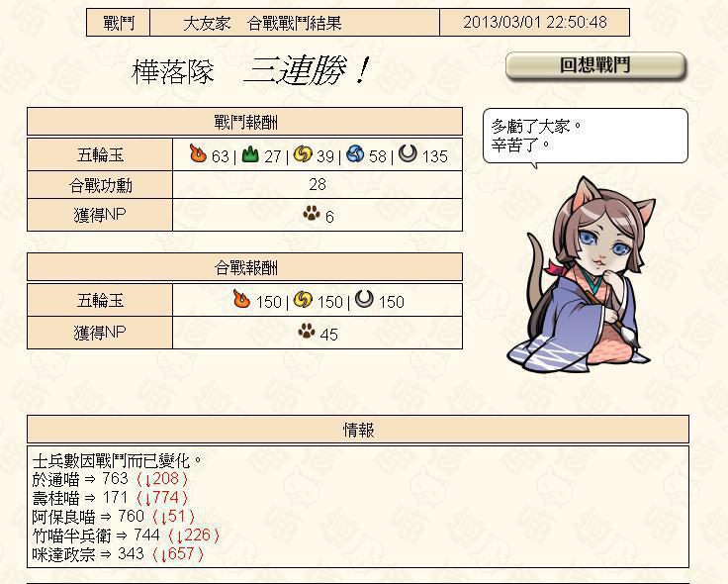Click the gray void orb icon showing 135
728x584 pixels.
408,153
